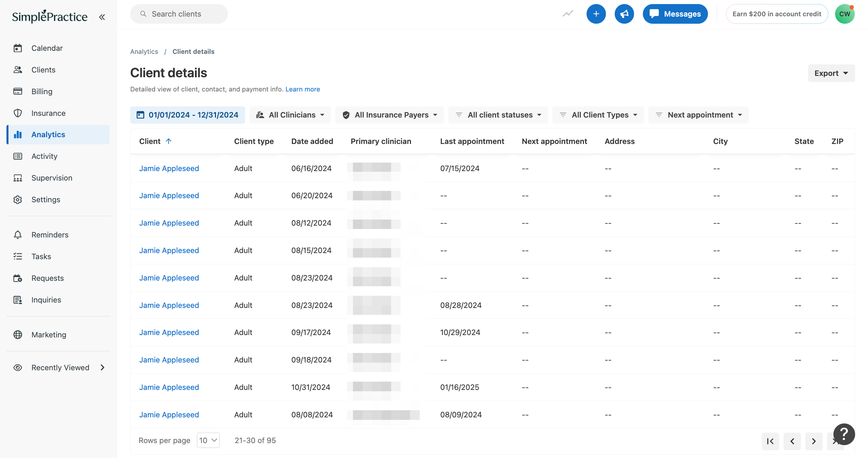The height and width of the screenshot is (458, 868).
Task: Open Supervision from the sidebar
Action: coord(52,178)
